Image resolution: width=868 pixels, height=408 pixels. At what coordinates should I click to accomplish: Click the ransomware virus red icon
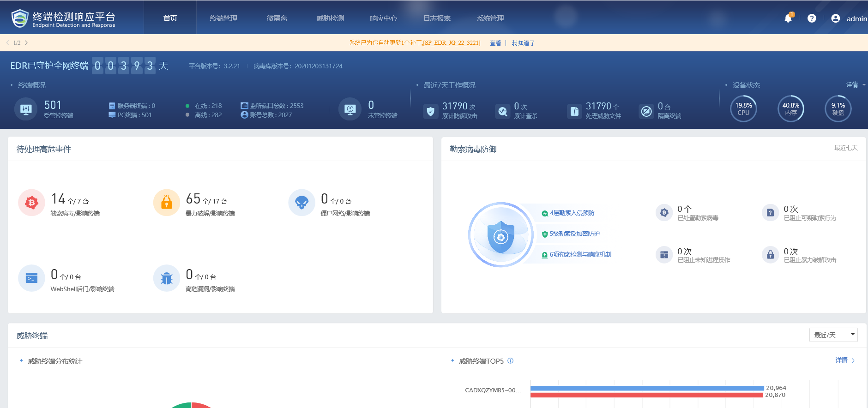(31, 203)
